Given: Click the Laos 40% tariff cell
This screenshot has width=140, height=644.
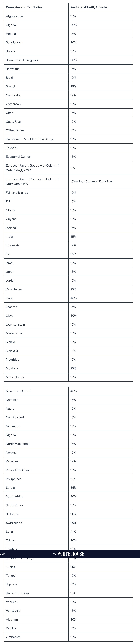Looking at the screenshot, I should [73, 298].
